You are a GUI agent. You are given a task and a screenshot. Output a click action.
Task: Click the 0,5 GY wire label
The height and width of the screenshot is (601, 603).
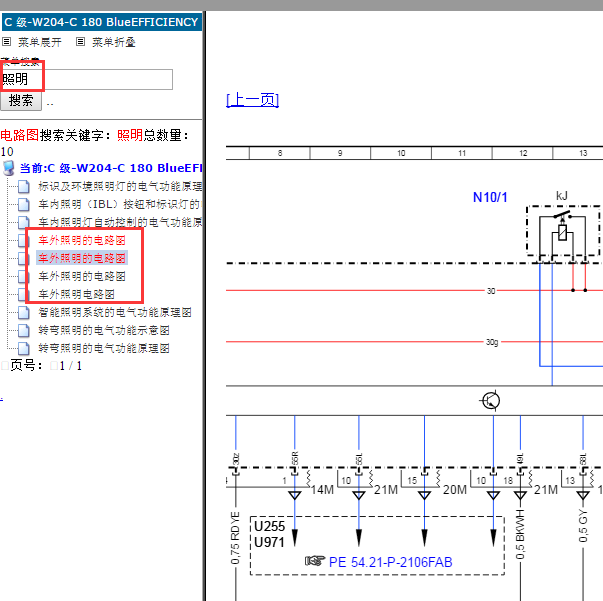(583, 526)
